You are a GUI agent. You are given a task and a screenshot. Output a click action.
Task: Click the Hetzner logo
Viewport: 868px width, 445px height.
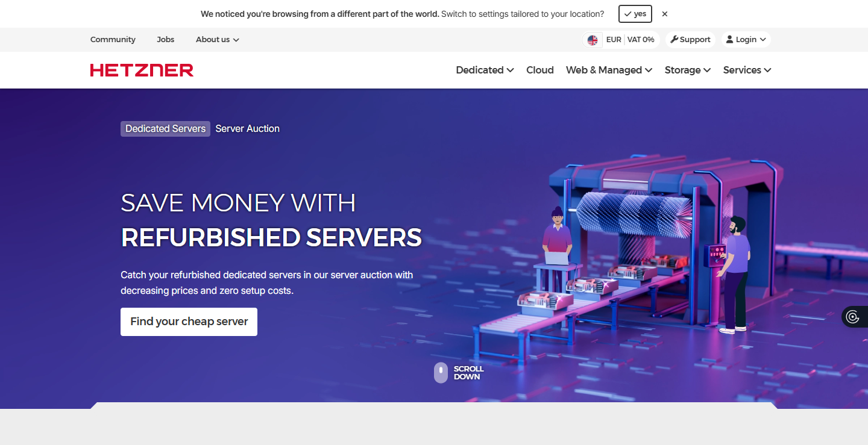click(x=142, y=70)
